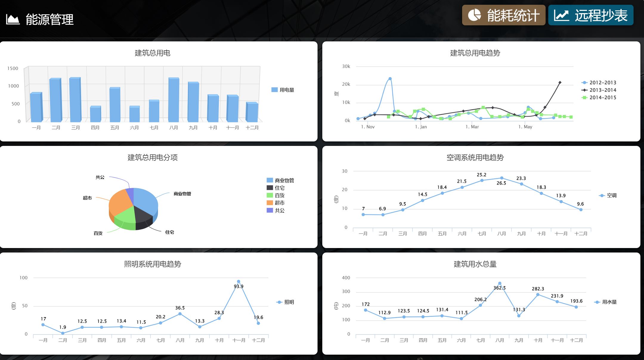Click the area chart icon beside 能源管理
This screenshot has height=360, width=644.
click(x=13, y=19)
